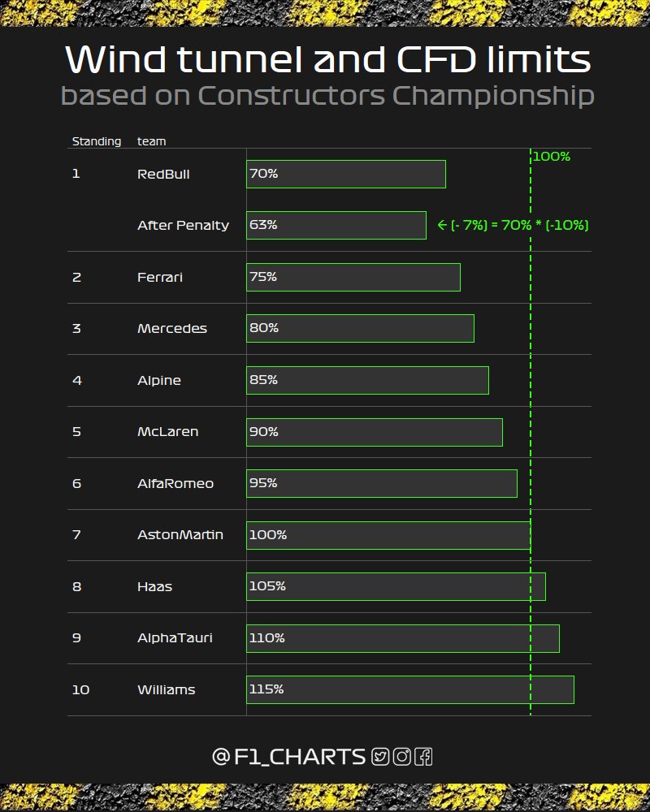Click the McLaren 90% bar
Viewport: 650px width, 812px height.
pyautogui.click(x=375, y=432)
